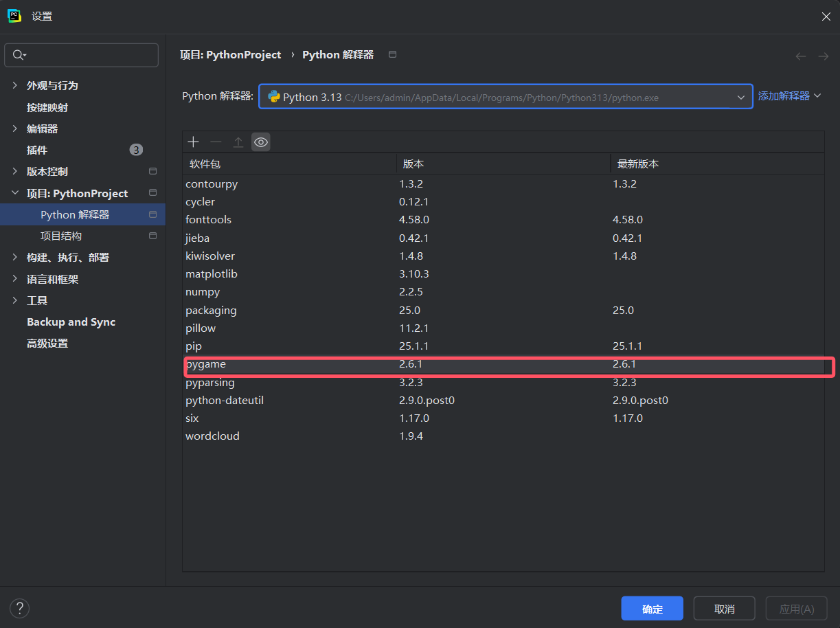Select the cycler package row
This screenshot has width=840, height=628.
(503, 202)
